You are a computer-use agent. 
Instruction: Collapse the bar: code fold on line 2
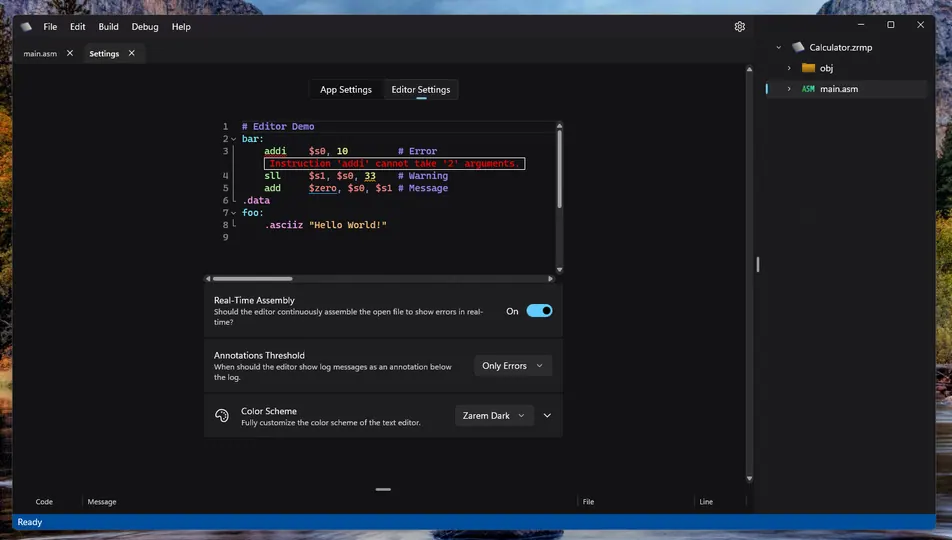(234, 139)
